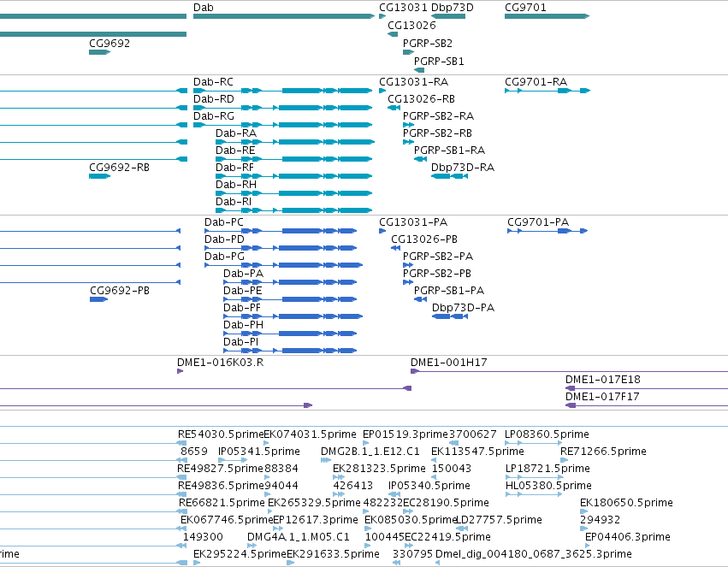Click the PGRP-SB2-PA protein label
Viewport: 728px width, 567px height.
(x=438, y=257)
